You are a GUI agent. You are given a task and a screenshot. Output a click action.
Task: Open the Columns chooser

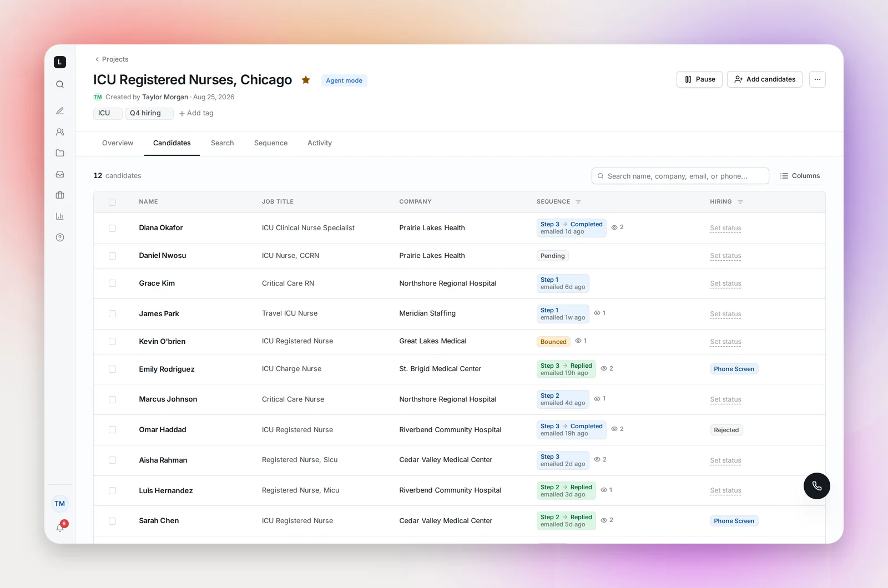click(x=800, y=176)
